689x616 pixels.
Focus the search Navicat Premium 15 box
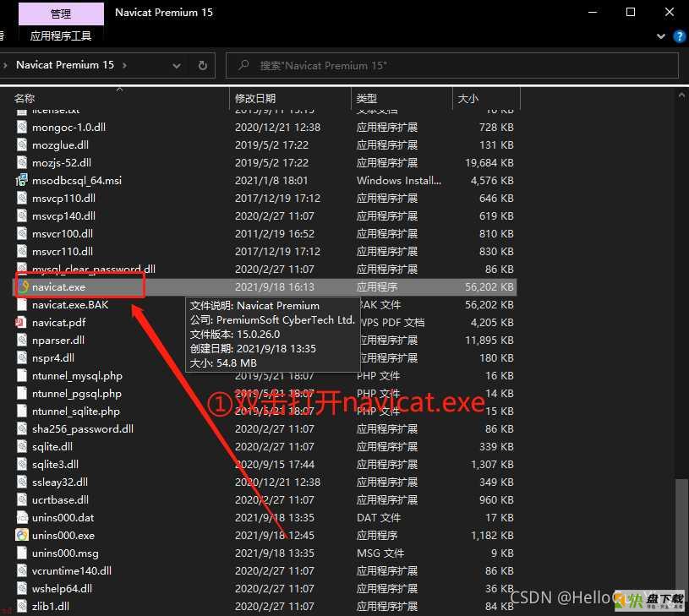coord(452,65)
